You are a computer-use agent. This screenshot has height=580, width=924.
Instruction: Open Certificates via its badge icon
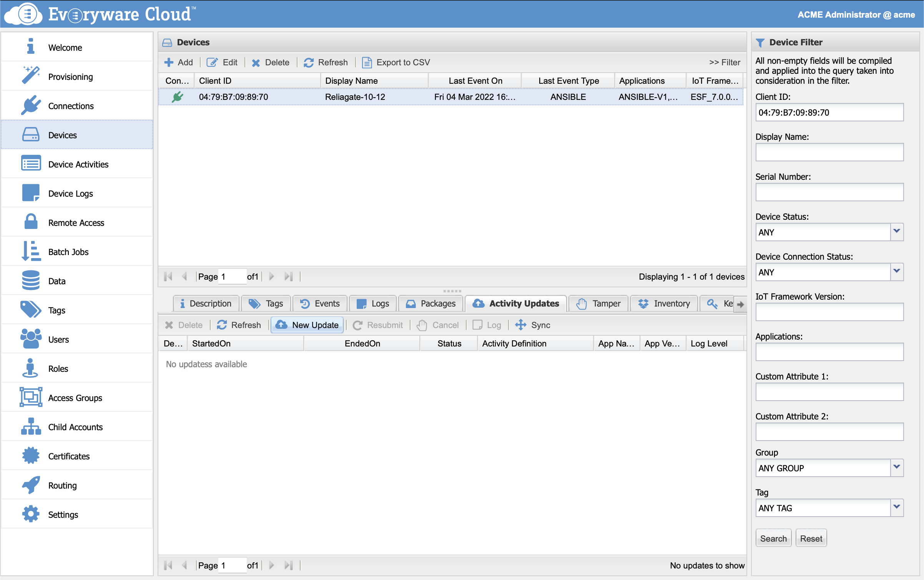tap(31, 456)
